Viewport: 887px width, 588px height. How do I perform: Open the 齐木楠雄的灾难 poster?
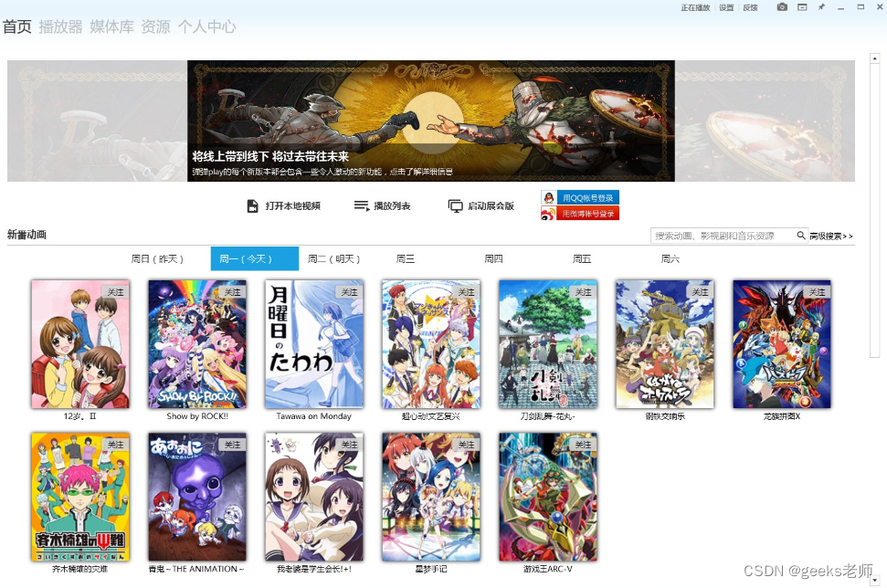80,497
